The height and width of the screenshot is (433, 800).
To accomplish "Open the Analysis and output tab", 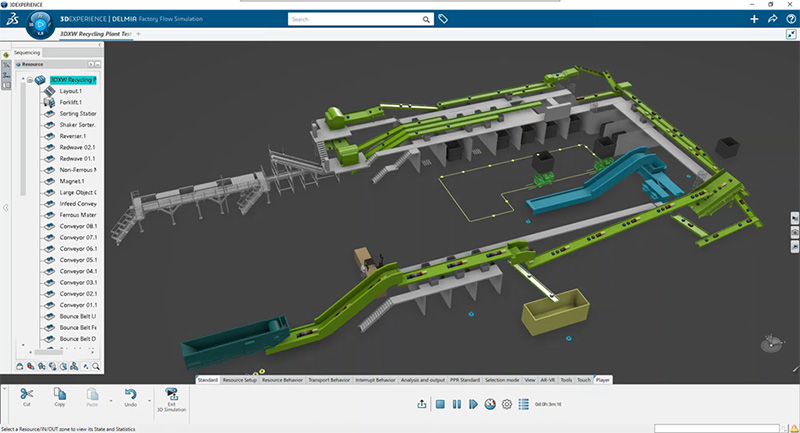I will (x=425, y=380).
